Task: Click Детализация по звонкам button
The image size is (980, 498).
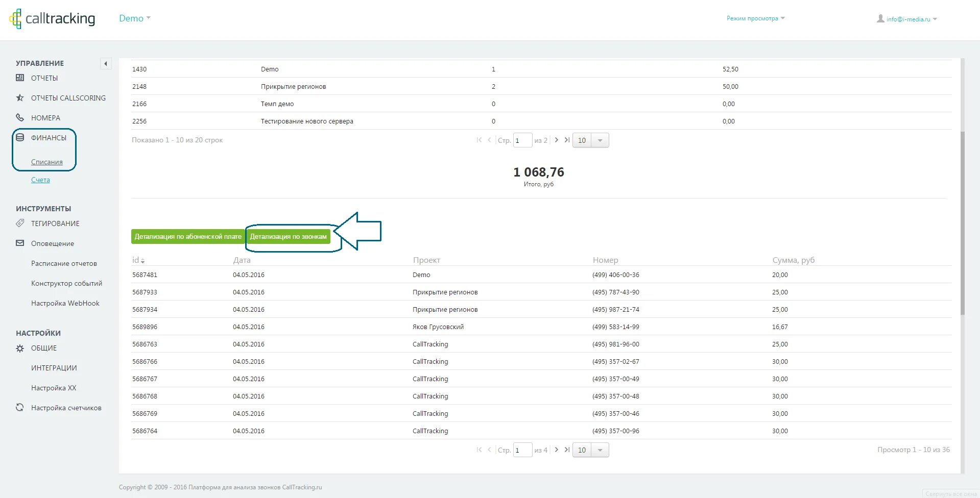Action: point(288,236)
